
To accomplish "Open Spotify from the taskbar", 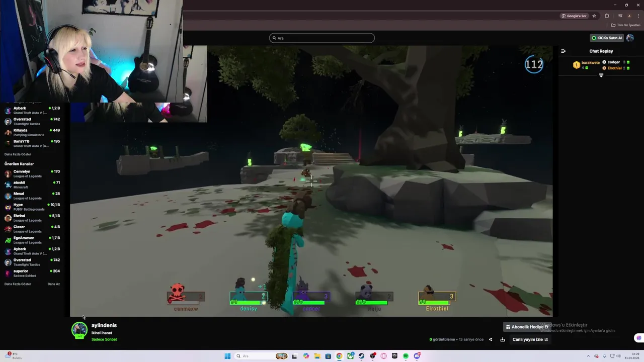I will point(406,356).
